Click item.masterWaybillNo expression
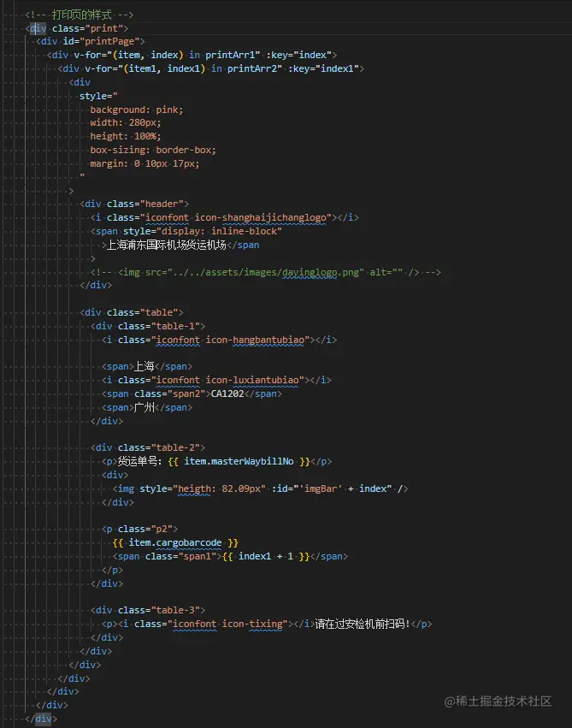This screenshot has height=728, width=572. click(239, 461)
